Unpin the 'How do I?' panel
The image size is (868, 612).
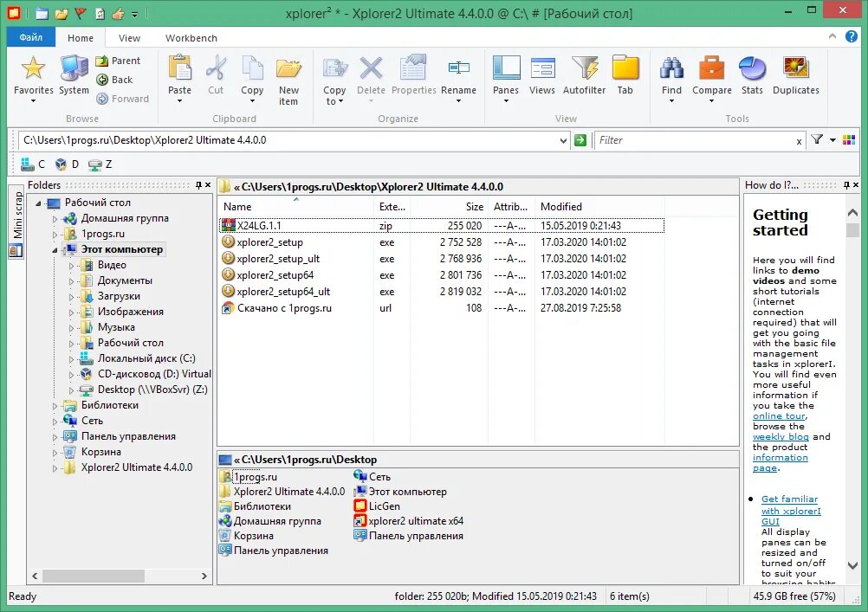click(x=847, y=184)
